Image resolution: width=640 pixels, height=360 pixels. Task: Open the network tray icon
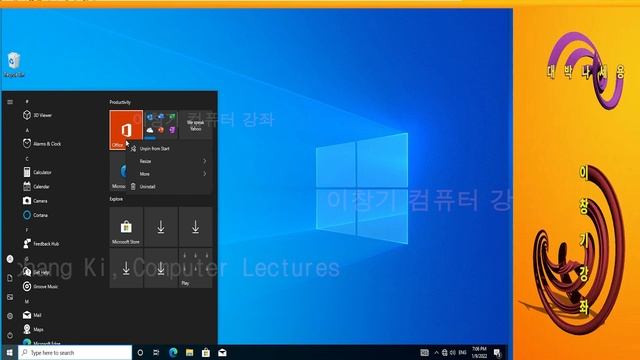tap(444, 353)
